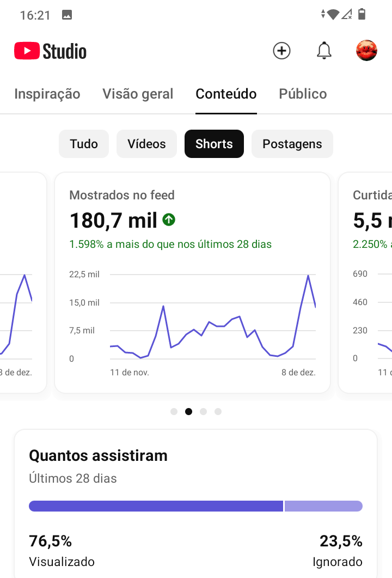
Task: Tap the Curtidas card on the right
Action: point(365,283)
